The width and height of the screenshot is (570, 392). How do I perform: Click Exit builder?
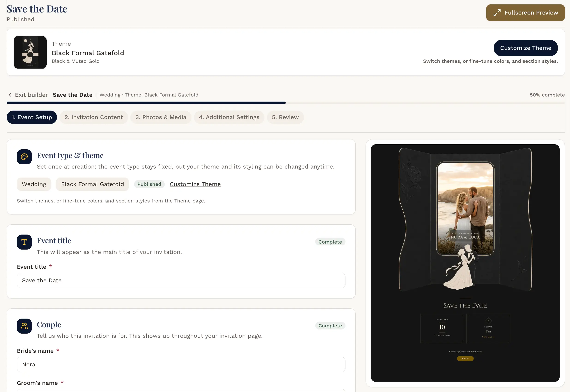coord(31,95)
